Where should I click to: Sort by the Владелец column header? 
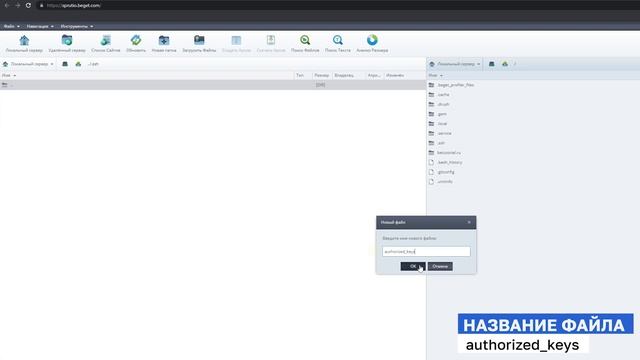coord(344,76)
